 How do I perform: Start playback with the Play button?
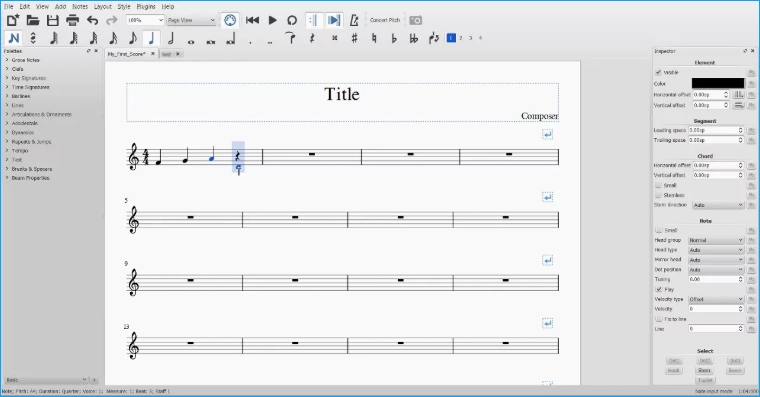[272, 20]
